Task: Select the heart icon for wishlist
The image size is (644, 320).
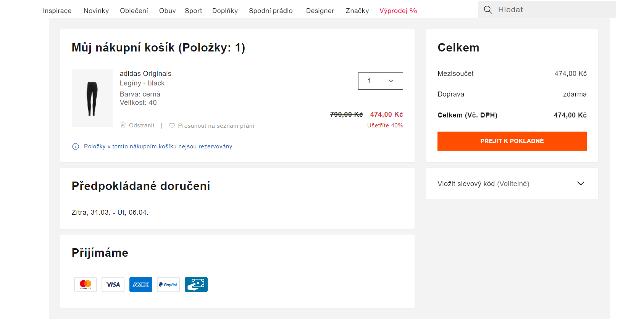Action: [x=172, y=125]
